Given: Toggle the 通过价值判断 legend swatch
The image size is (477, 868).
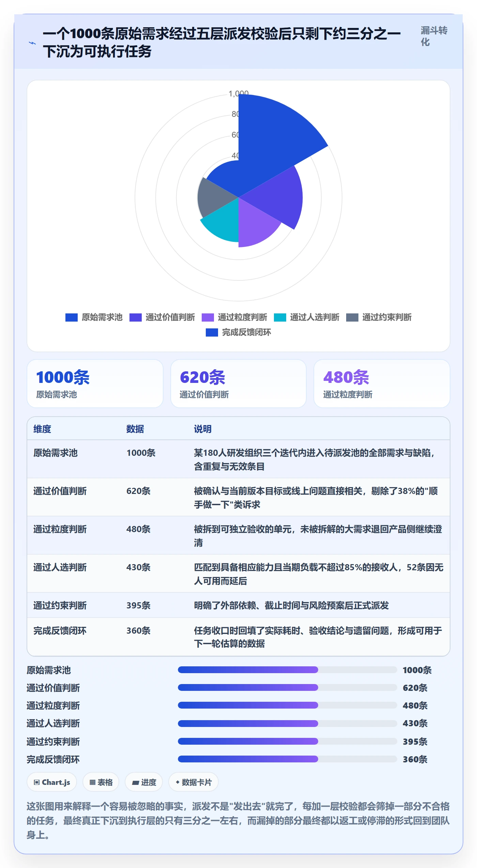Looking at the screenshot, I should point(136,317).
